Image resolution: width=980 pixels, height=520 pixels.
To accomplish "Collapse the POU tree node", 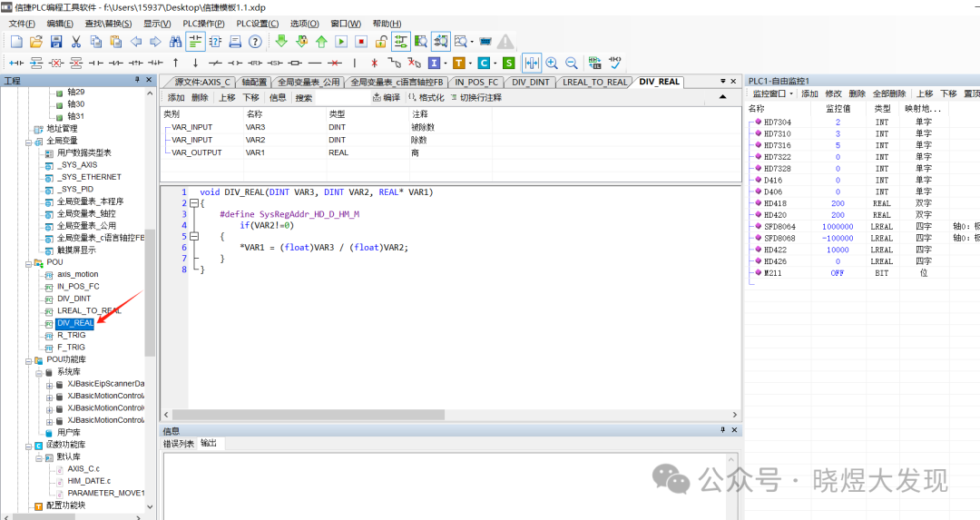I will coord(29,263).
